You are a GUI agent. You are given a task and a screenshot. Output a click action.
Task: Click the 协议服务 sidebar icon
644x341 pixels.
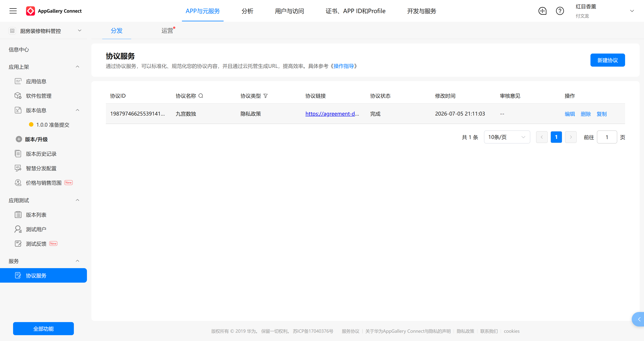[x=18, y=275]
